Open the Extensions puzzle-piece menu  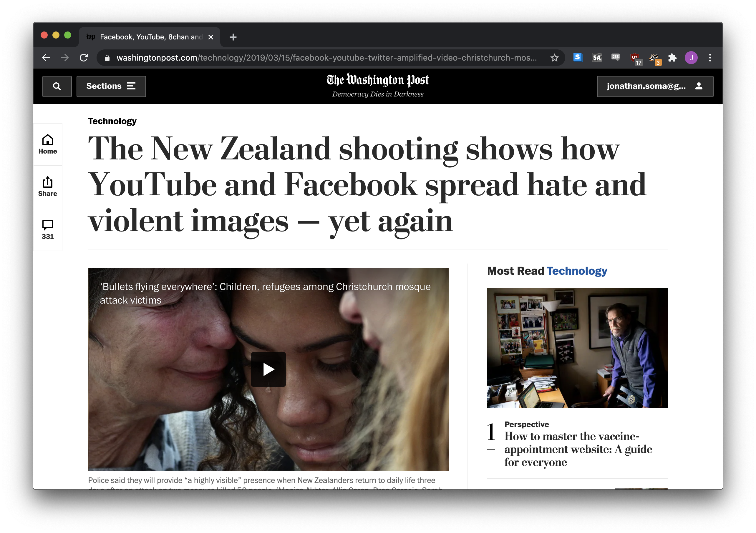(672, 58)
